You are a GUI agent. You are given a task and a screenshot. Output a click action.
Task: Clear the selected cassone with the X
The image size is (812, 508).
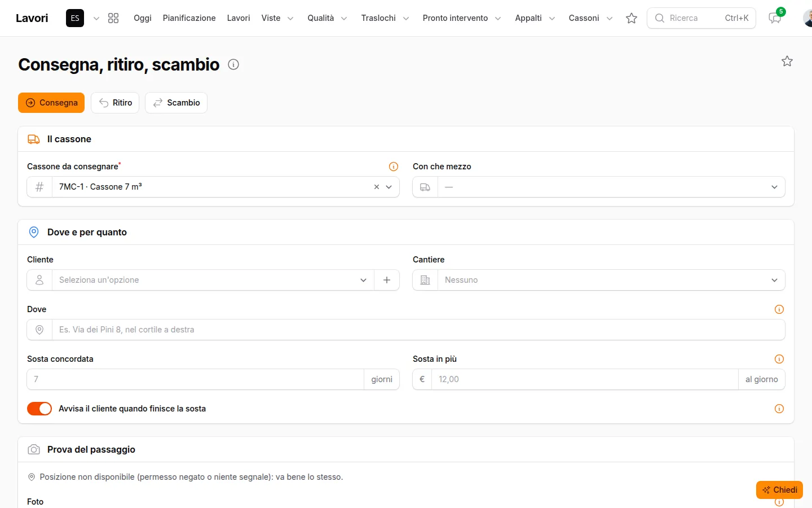coord(377,187)
